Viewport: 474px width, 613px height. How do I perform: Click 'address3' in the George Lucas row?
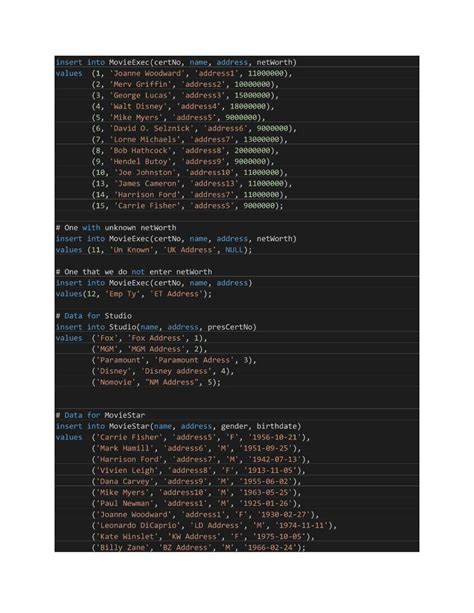[x=204, y=95]
